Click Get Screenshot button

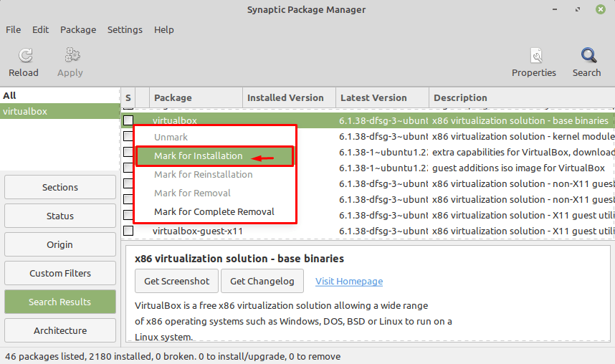[176, 281]
